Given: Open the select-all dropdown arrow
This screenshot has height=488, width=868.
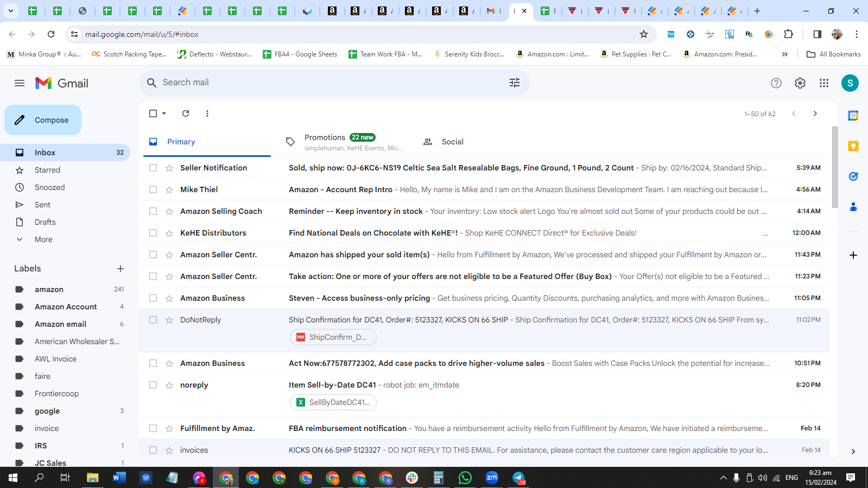Looking at the screenshot, I should [164, 113].
